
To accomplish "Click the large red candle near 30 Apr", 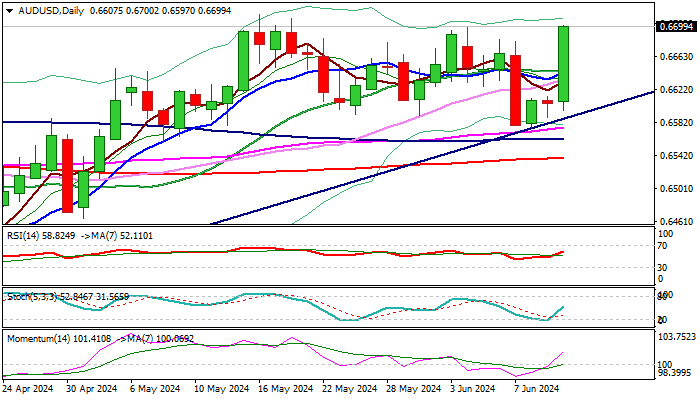I will click(x=68, y=175).
